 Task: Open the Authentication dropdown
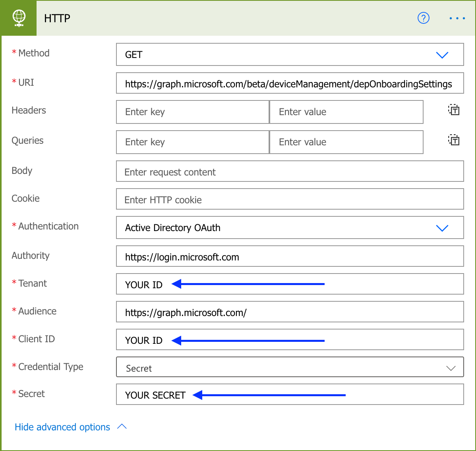[x=442, y=228]
